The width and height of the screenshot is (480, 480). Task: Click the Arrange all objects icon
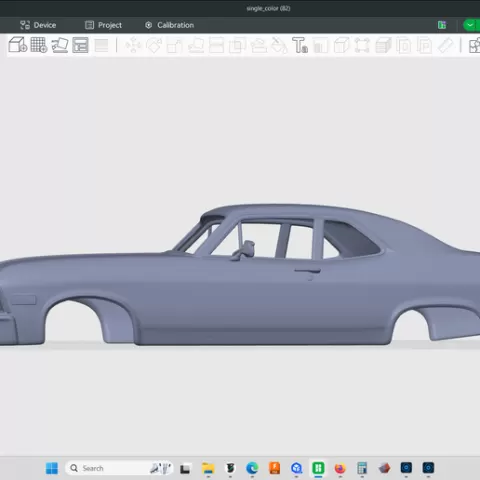tap(80, 45)
